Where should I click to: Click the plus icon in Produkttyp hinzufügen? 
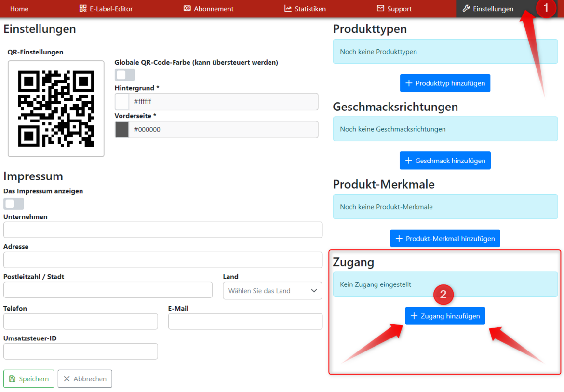pos(409,83)
